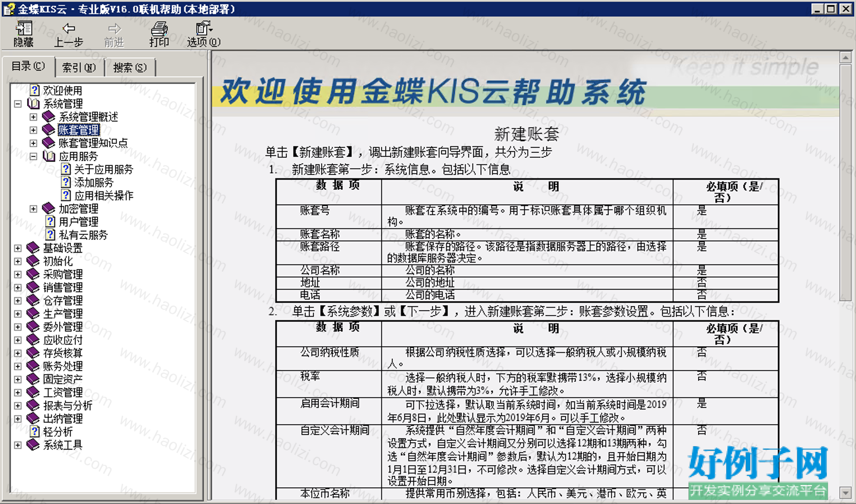This screenshot has height=504, width=856.
Task: Click the book icon beside 销售管理
Action: click(x=33, y=287)
